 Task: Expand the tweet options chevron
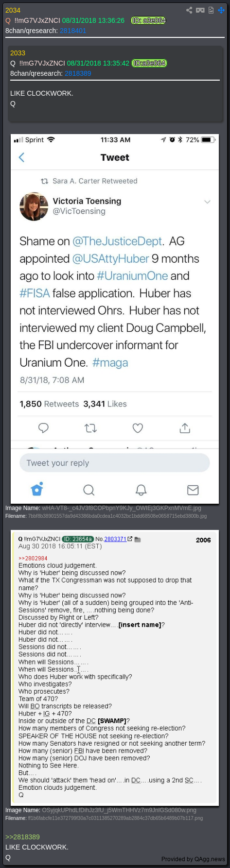pos(207,202)
